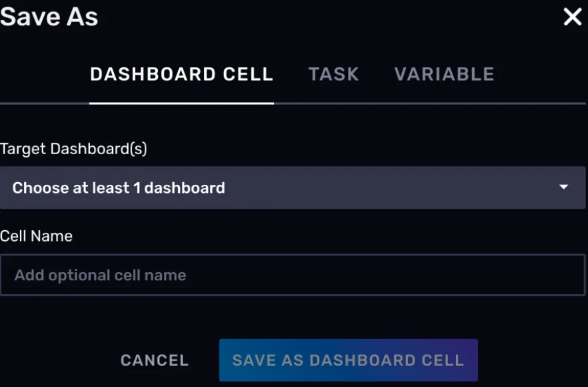Click the "Save As" dialog title

(x=49, y=17)
